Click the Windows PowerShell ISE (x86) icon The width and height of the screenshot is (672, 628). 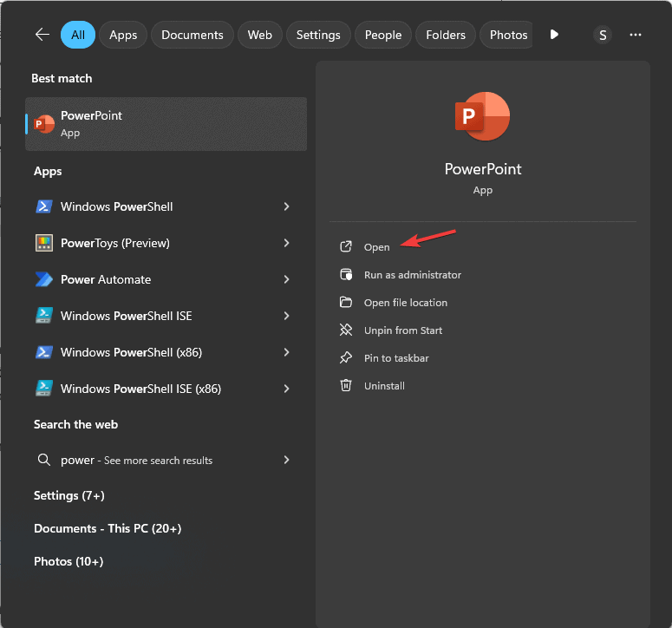tap(43, 389)
